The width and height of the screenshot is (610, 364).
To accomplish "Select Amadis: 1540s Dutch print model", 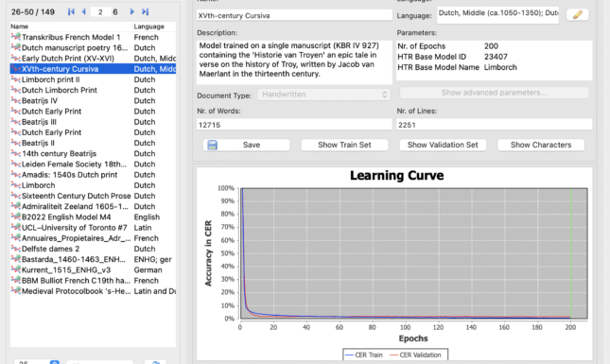I will pyautogui.click(x=93, y=175).
